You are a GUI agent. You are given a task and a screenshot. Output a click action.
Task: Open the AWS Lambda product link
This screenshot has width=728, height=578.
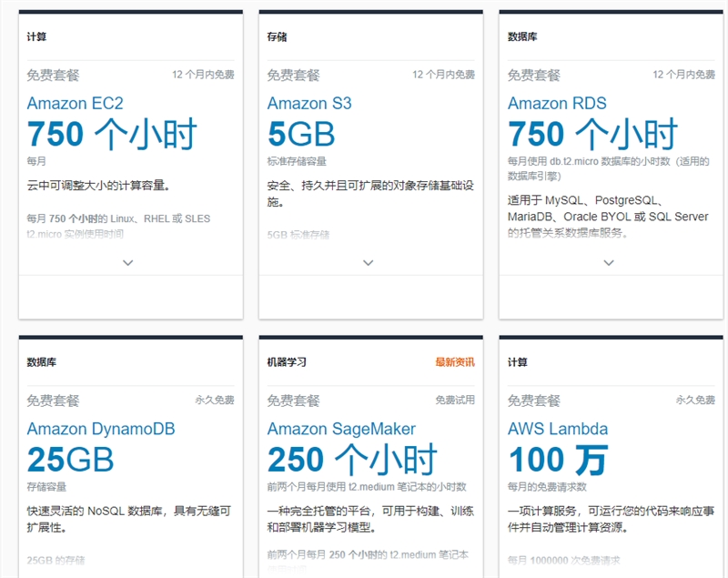pyautogui.click(x=558, y=429)
